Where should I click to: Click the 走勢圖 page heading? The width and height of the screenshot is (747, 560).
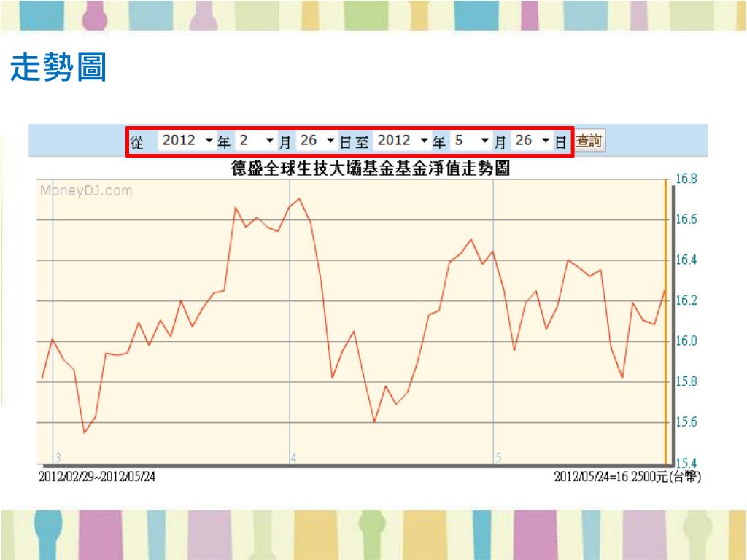58,67
